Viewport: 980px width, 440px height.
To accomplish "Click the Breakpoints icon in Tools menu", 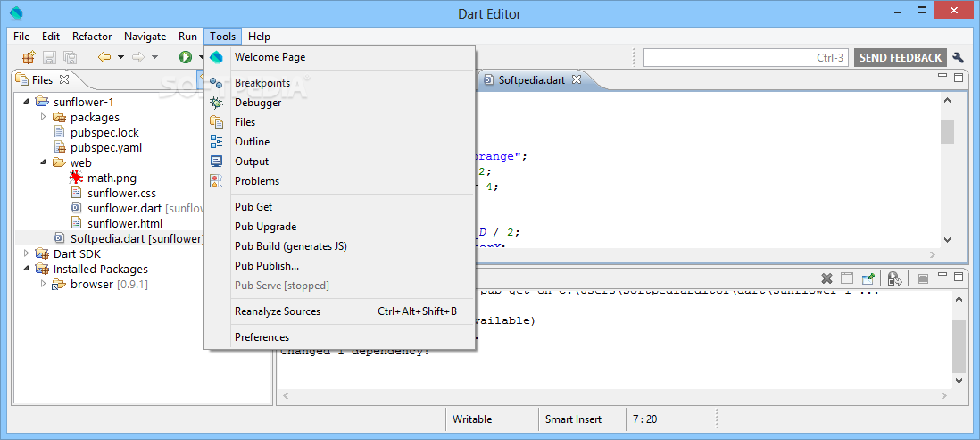I will click(x=216, y=83).
